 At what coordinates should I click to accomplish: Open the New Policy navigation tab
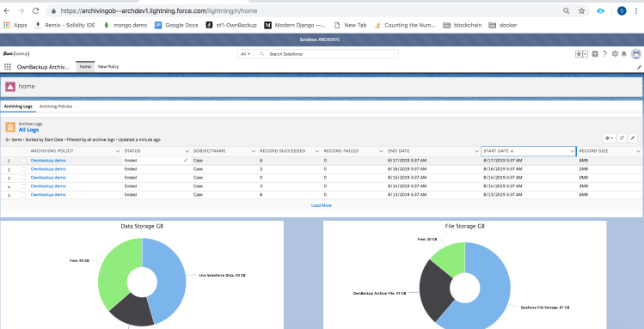[108, 66]
